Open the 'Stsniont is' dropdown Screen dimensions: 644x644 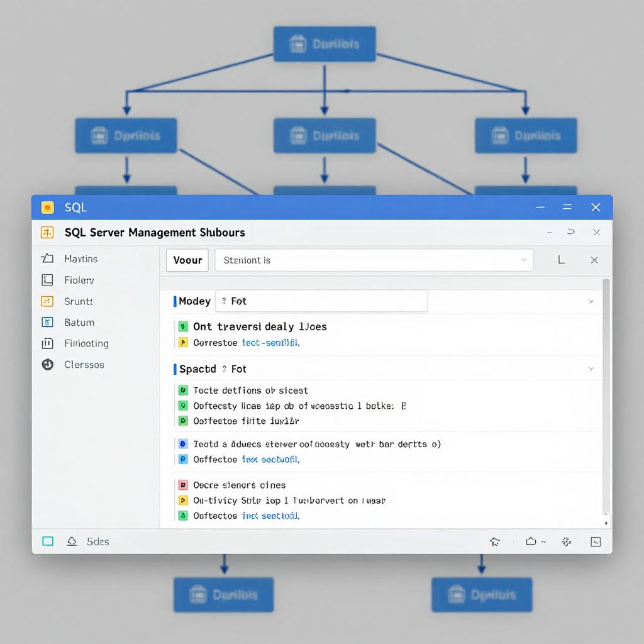click(x=374, y=260)
